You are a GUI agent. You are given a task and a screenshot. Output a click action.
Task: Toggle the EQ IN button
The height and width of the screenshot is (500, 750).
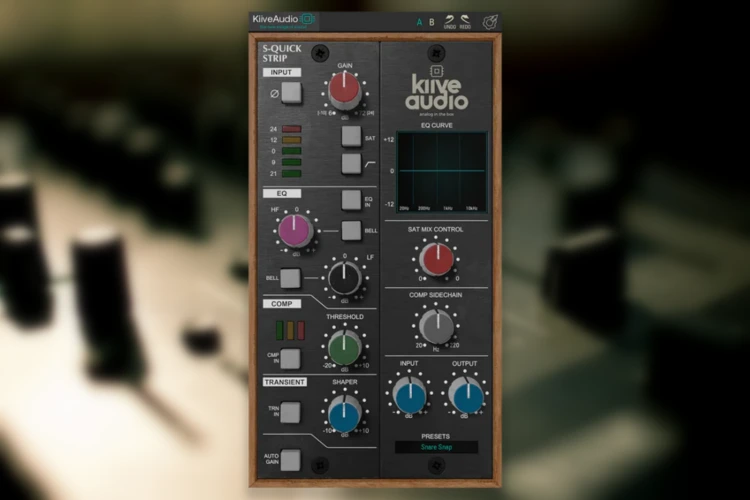pyautogui.click(x=351, y=200)
